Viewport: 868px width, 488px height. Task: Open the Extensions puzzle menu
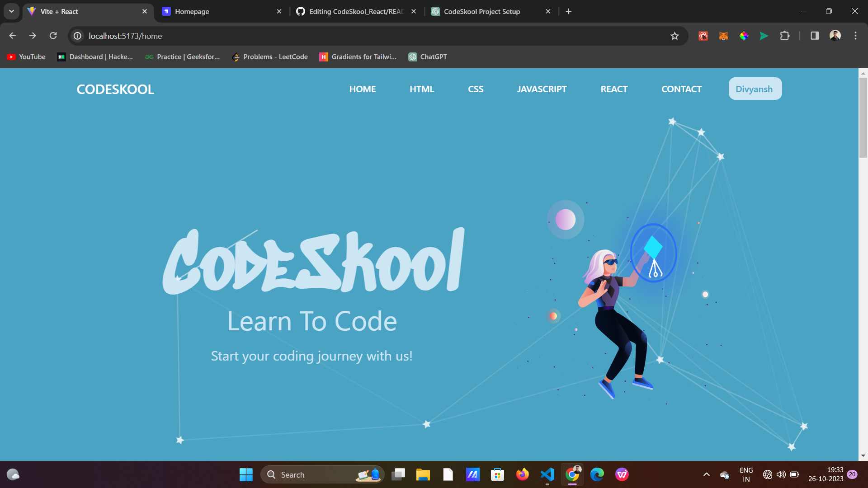(785, 36)
